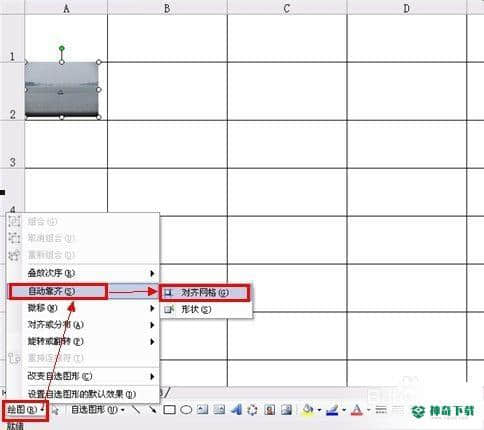Insert a vertical text box
The image size is (484, 430).
219,410
